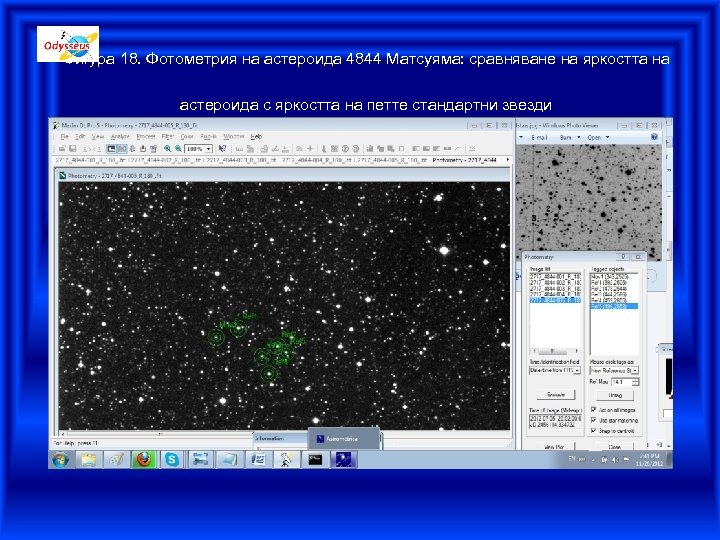This screenshot has height=540, width=720.
Task: Open the Help menu
Action: [256, 137]
